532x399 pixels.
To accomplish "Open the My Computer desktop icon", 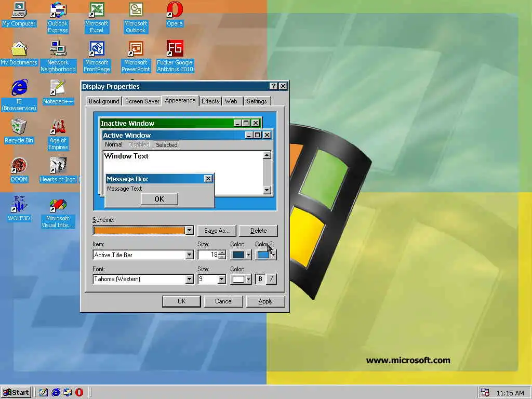I will pyautogui.click(x=19, y=14).
